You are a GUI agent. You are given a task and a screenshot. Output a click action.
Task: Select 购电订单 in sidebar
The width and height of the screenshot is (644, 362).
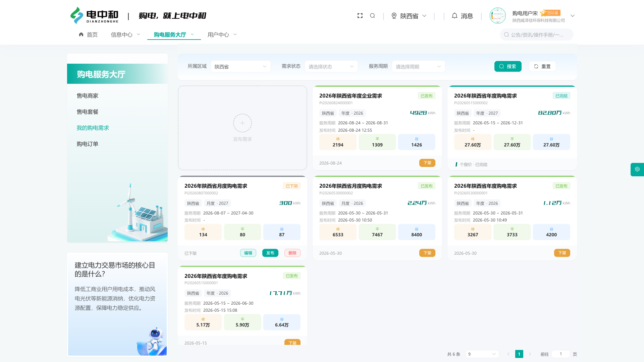coord(88,144)
